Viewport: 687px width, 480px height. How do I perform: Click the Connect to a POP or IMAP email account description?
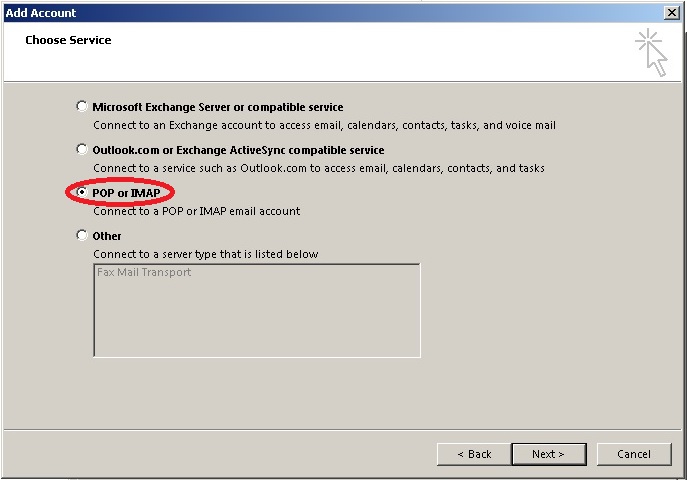(197, 211)
